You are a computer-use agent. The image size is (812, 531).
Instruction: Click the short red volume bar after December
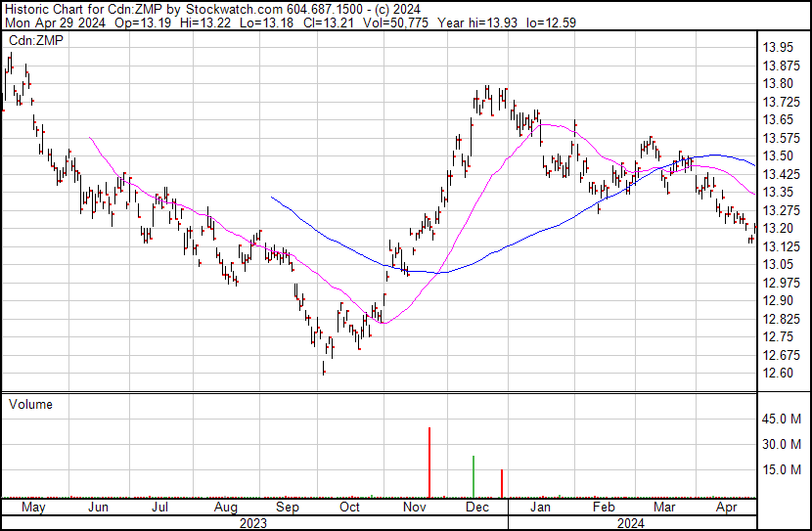[x=502, y=483]
